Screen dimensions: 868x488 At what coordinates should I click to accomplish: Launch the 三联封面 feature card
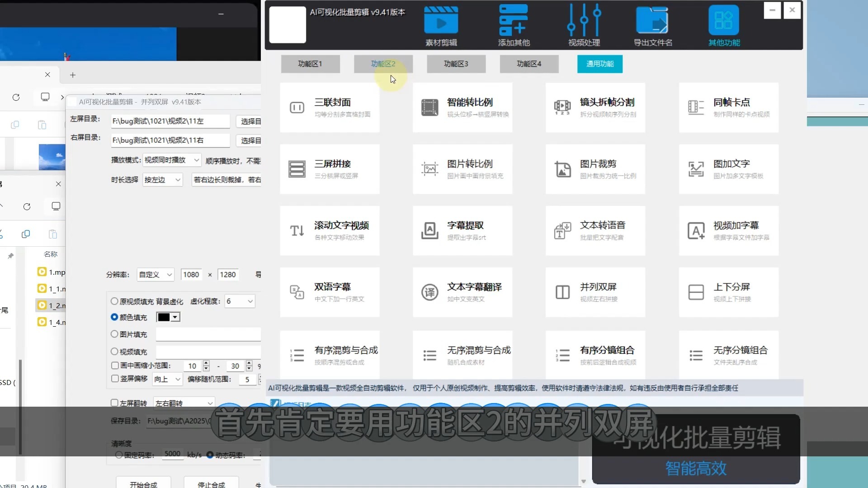coord(330,108)
